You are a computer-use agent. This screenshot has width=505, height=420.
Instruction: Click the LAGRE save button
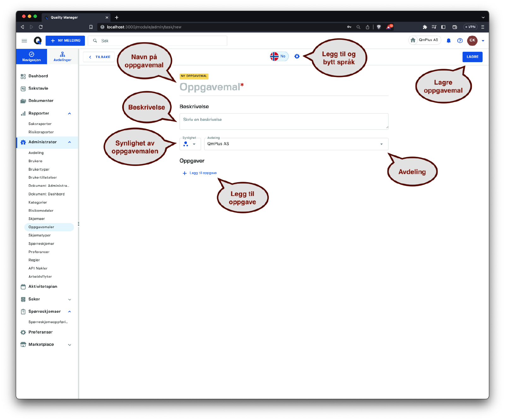pos(472,57)
